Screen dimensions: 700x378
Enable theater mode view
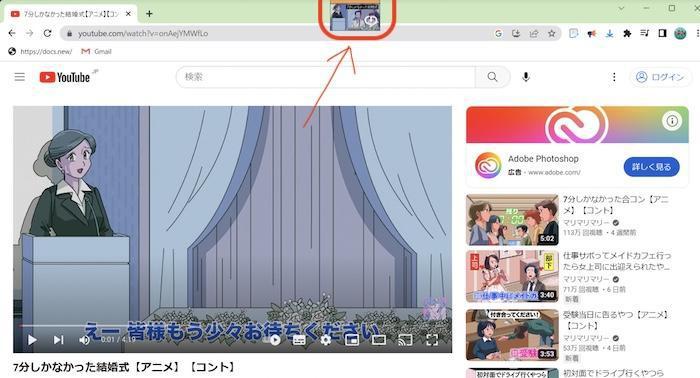pos(379,341)
